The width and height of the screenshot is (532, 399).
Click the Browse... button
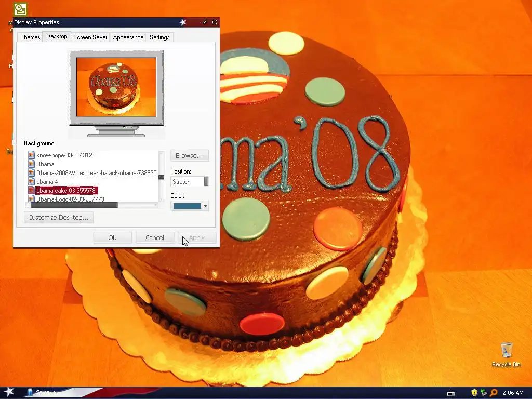tap(189, 155)
